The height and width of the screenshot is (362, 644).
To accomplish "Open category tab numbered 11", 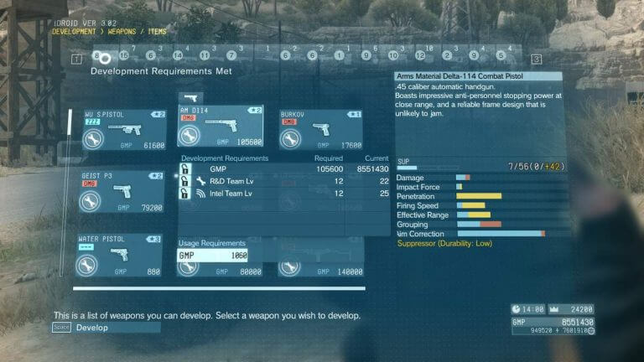I will 204,55.
